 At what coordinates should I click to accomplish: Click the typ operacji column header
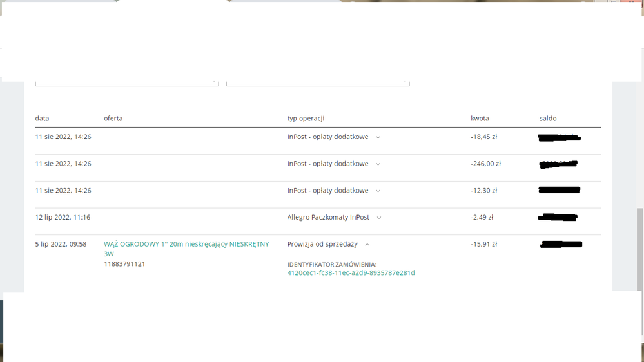pos(306,119)
